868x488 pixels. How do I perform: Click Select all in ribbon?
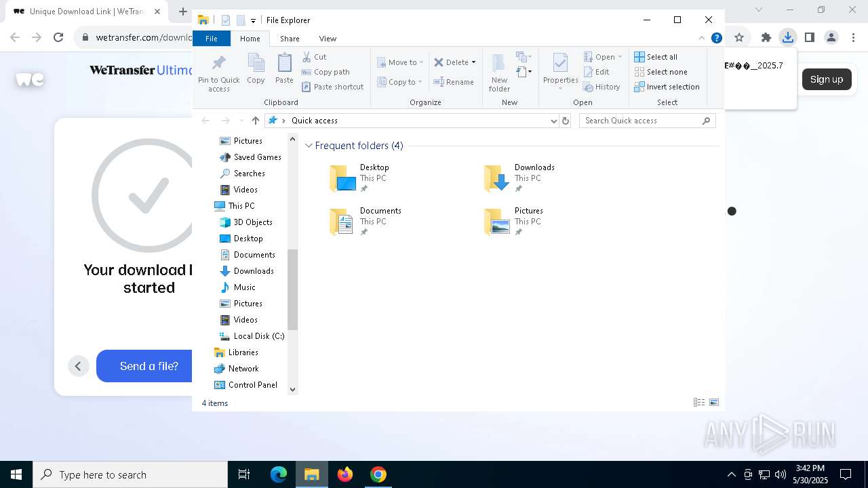tap(656, 57)
